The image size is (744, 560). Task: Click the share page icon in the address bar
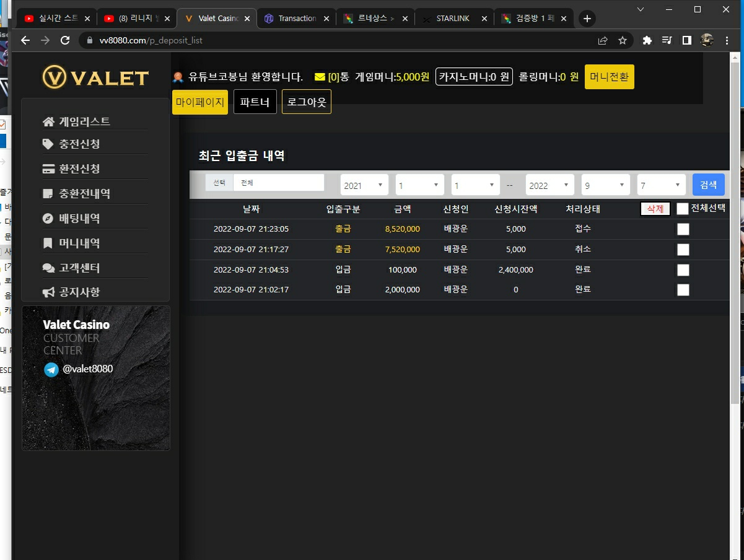point(603,40)
